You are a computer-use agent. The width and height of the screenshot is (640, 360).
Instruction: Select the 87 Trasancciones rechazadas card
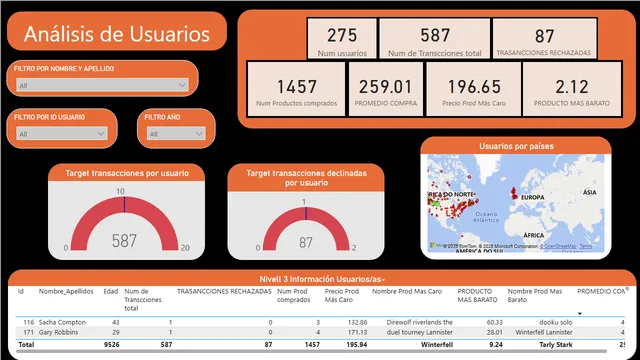point(544,39)
